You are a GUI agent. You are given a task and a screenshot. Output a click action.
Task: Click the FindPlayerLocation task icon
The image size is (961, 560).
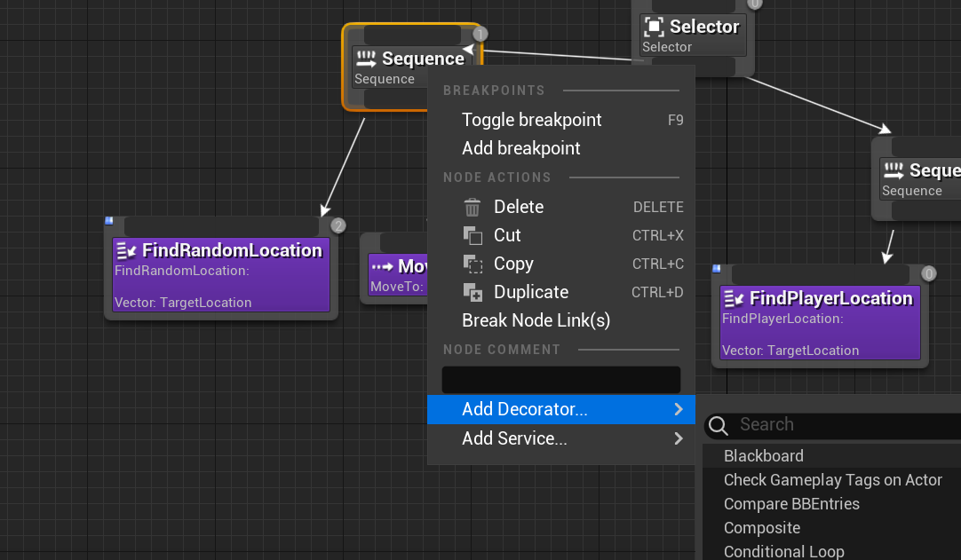(x=734, y=298)
